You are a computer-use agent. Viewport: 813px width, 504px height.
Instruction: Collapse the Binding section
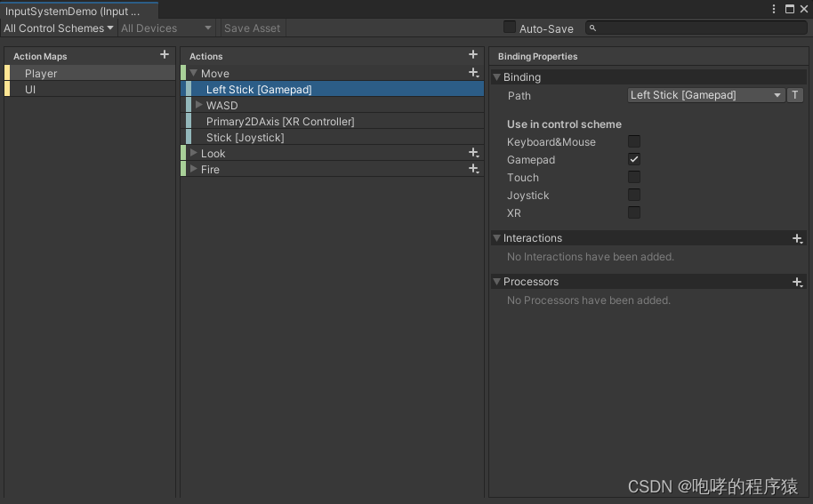[x=496, y=77]
